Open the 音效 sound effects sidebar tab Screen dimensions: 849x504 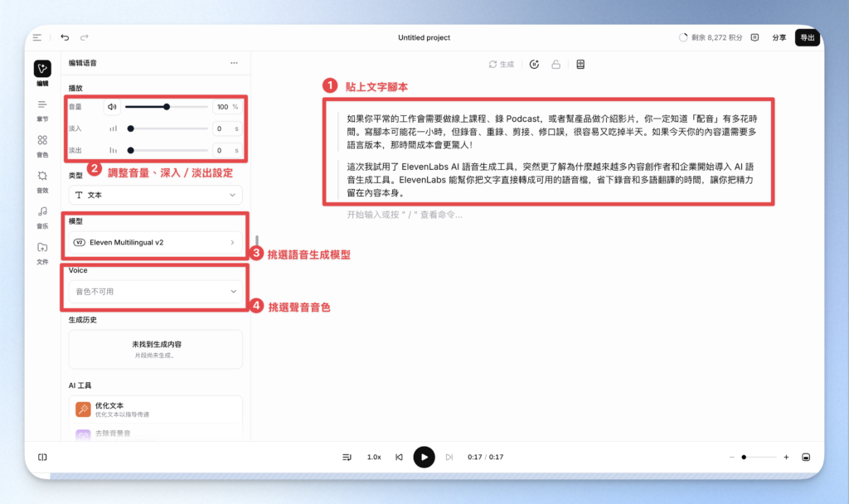click(42, 182)
